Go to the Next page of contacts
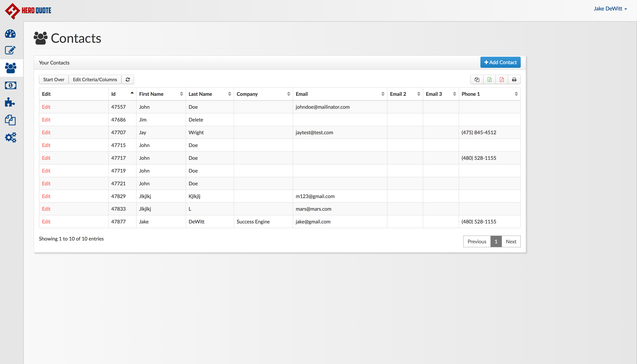The image size is (637, 364). (511, 242)
